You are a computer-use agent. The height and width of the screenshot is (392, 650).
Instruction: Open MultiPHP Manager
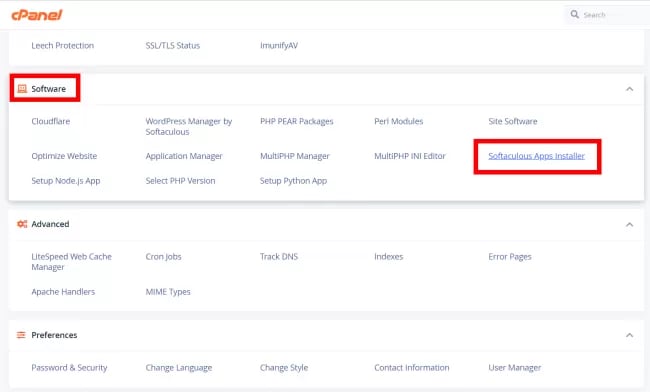295,156
